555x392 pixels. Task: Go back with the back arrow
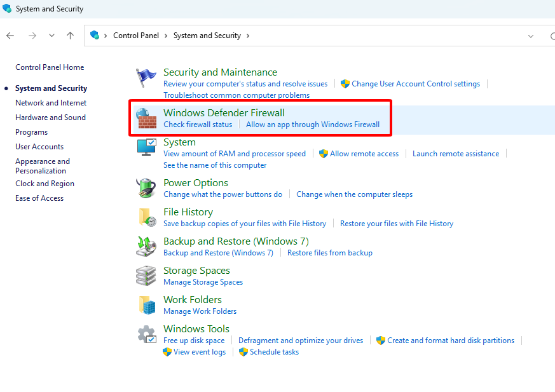[10, 36]
